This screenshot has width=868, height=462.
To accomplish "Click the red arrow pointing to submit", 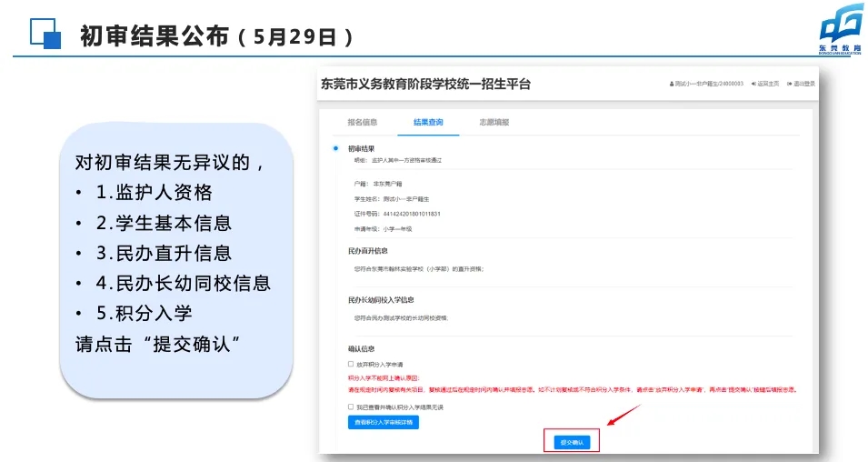I will (624, 415).
